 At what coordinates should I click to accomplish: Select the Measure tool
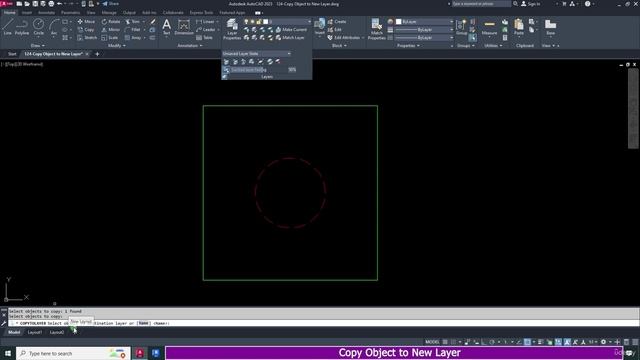489,27
